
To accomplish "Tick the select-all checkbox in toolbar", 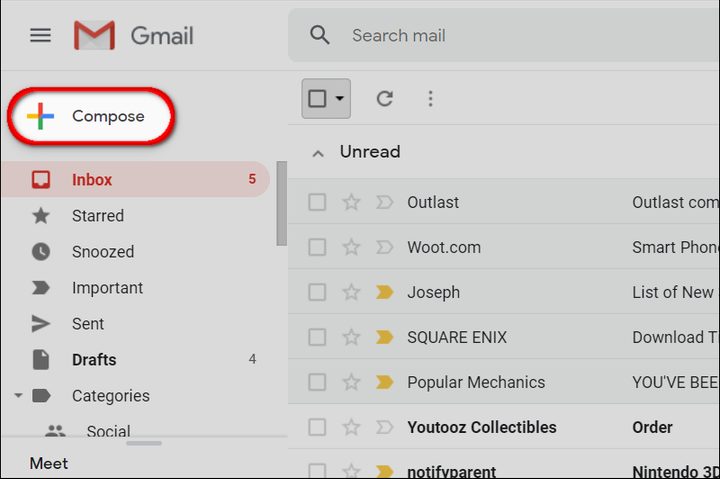I will 317,98.
